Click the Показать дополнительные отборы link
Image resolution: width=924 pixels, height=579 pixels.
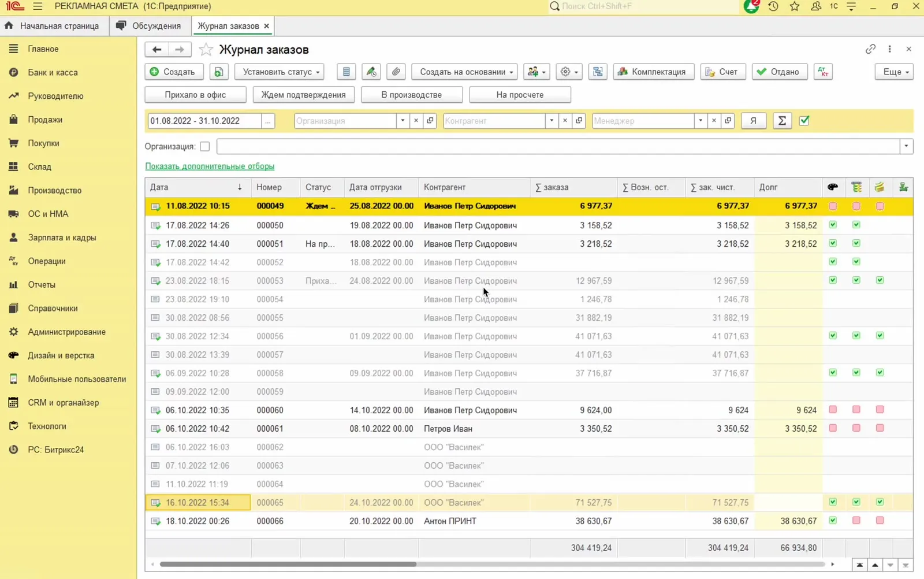[x=210, y=166]
